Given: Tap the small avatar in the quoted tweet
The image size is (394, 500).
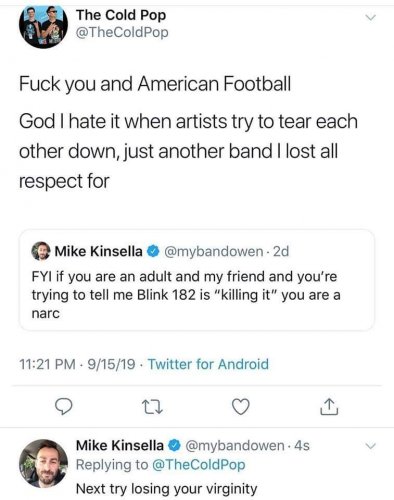Looking at the screenshot, I should [x=41, y=251].
